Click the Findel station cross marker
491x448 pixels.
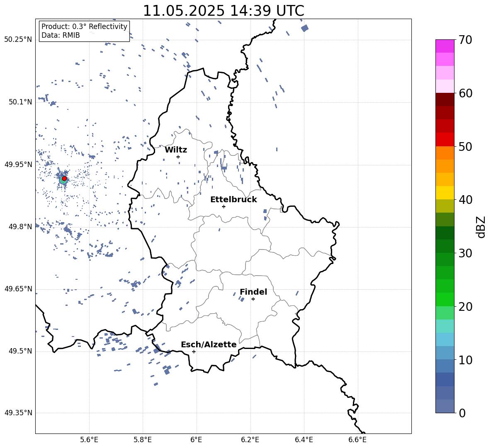pyautogui.click(x=253, y=299)
